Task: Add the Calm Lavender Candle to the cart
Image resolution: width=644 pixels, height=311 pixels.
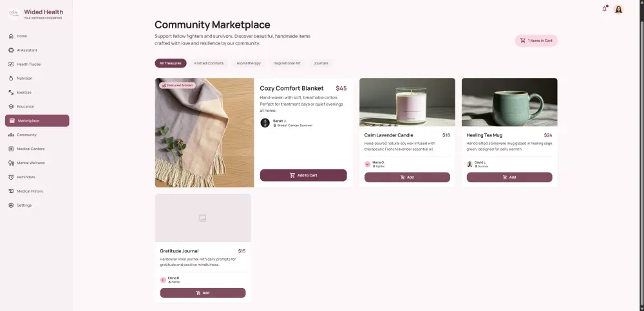Action: pos(407,177)
